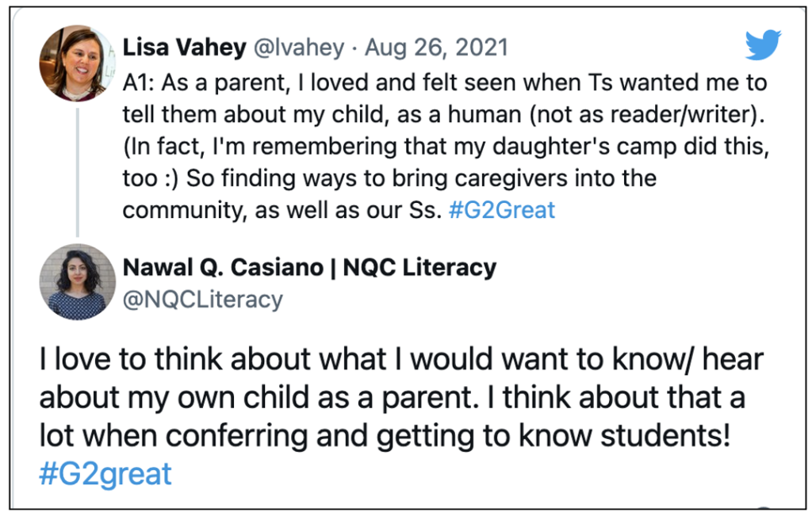812x516 pixels.
Task: Open the @lvahey handle link
Action: point(299,48)
